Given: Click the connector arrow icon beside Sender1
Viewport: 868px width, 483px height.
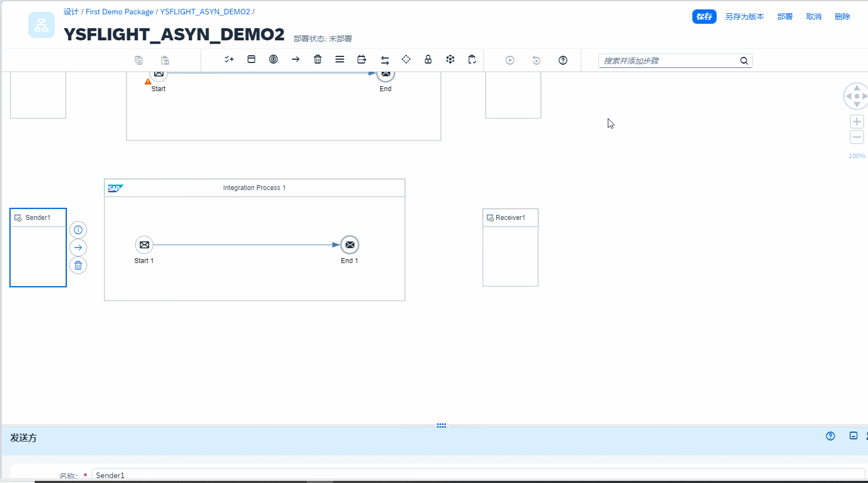Looking at the screenshot, I should coord(78,248).
